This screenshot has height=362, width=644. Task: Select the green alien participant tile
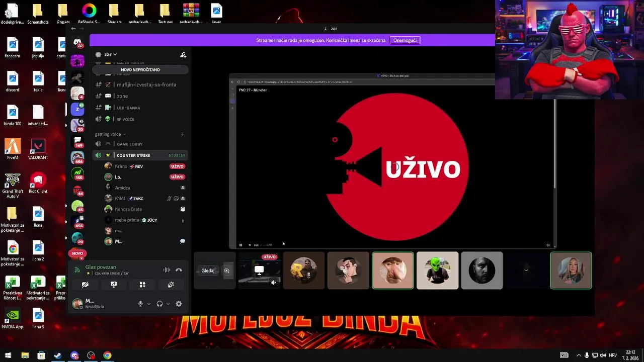coord(438,270)
